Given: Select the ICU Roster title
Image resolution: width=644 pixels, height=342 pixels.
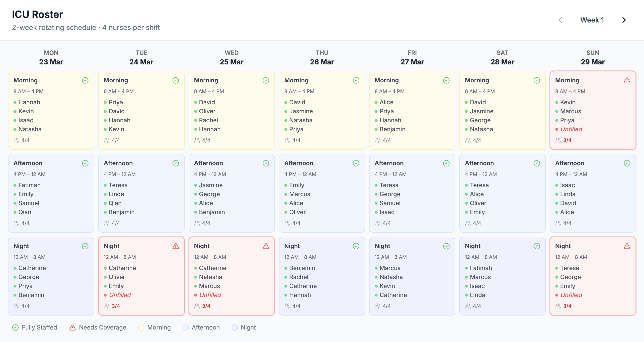Looking at the screenshot, I should (x=37, y=14).
